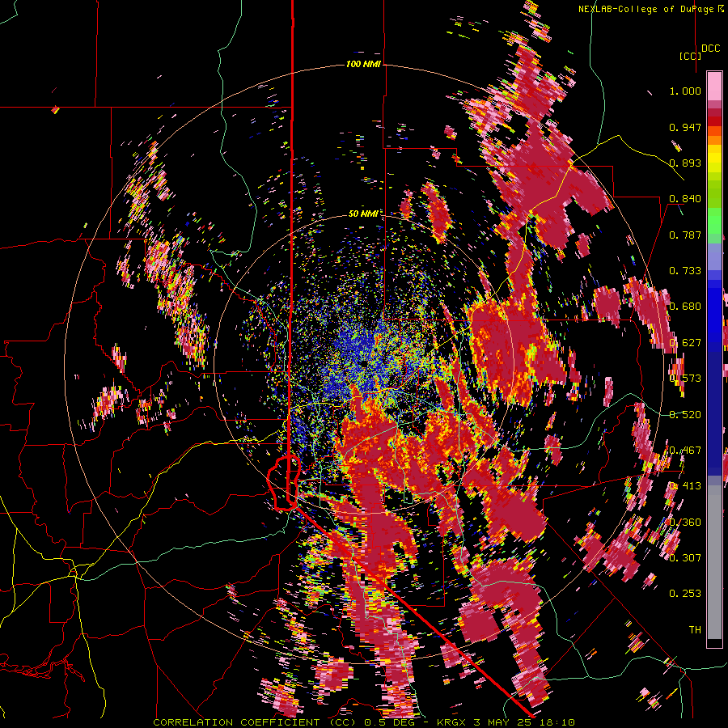
Task: Click the TH label at the legend bottom
Action: point(695,629)
